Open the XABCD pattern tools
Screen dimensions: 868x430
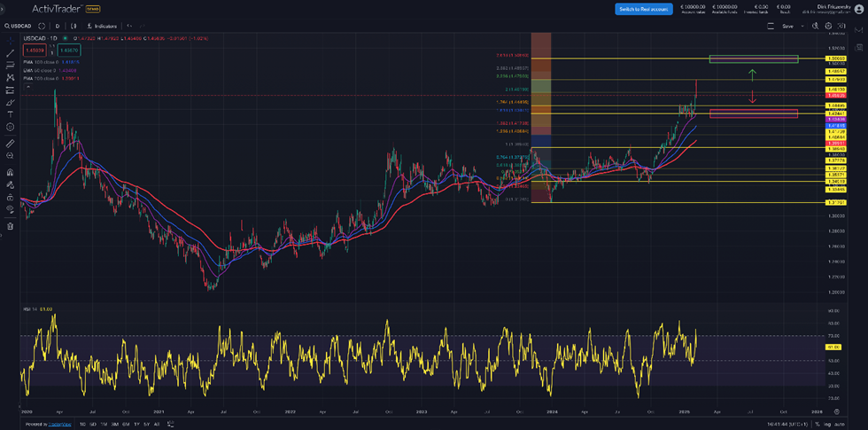(10, 78)
